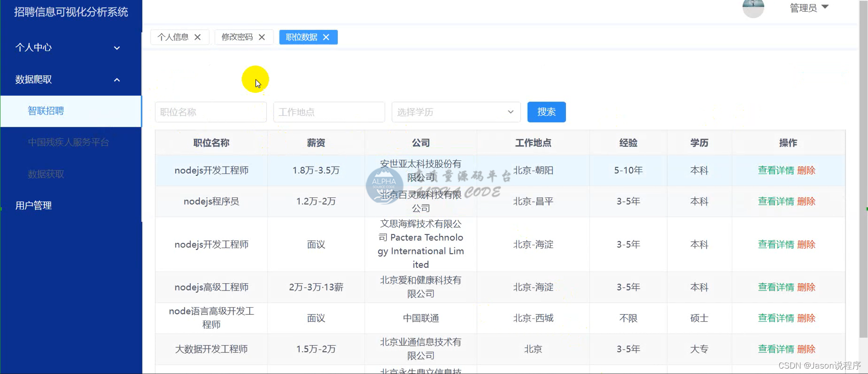This screenshot has height=374, width=868.
Task: Delete the 文思海辉 job row
Action: pyautogui.click(x=806, y=244)
